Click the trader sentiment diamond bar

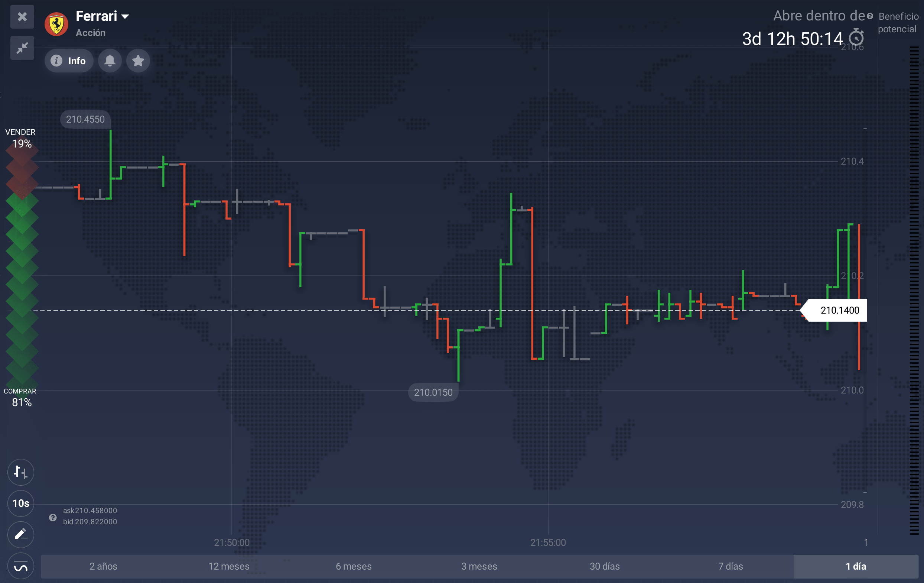coord(22,267)
